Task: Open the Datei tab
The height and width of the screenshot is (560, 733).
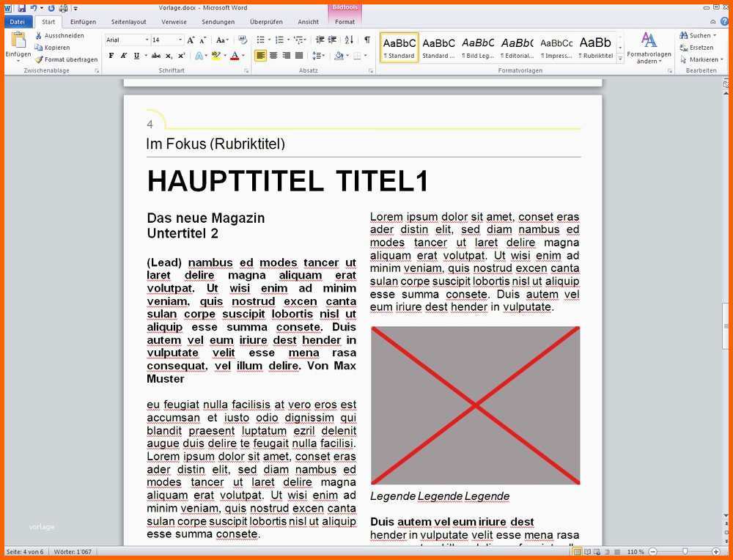Action: [x=18, y=21]
